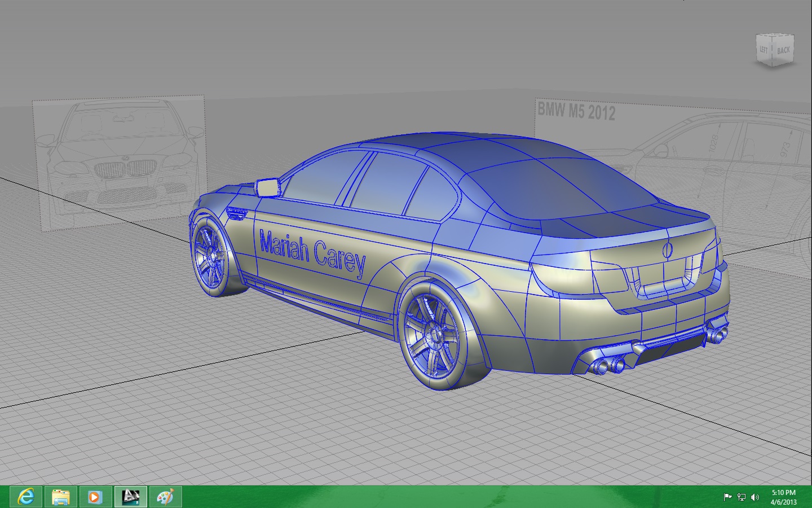Open the Action Center flag in the tray

(x=728, y=497)
